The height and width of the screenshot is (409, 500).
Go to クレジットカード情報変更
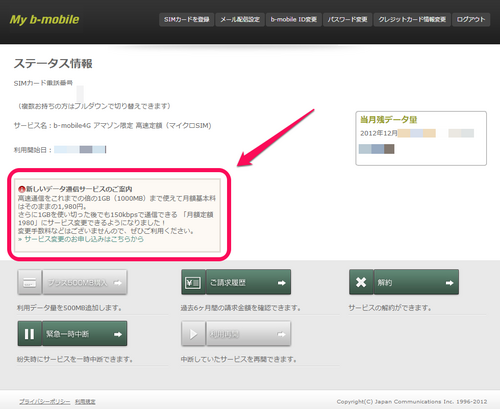tap(412, 19)
